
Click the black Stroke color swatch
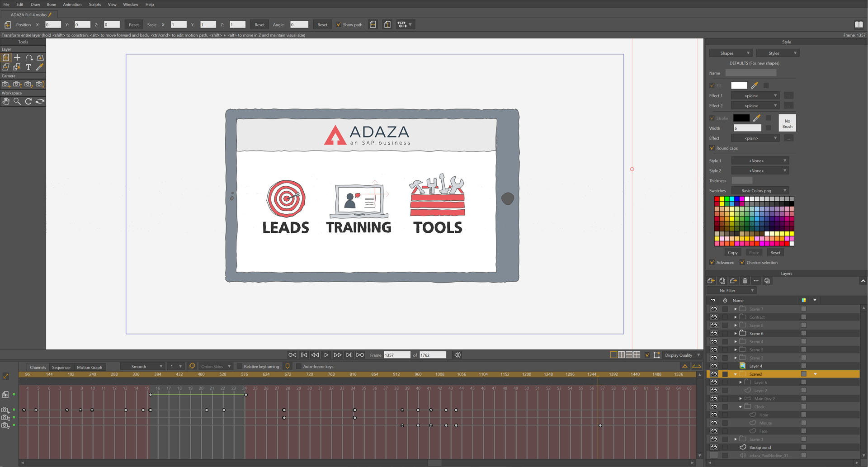tap(741, 118)
